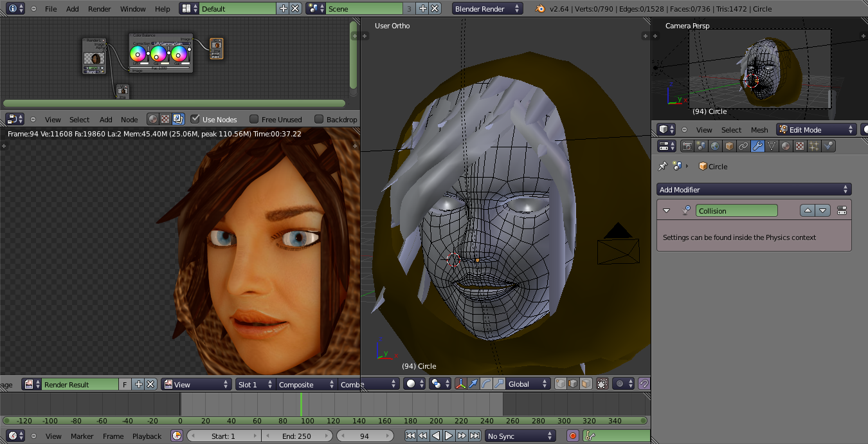Open the Window menu
This screenshot has height=444, width=868.
[132, 9]
